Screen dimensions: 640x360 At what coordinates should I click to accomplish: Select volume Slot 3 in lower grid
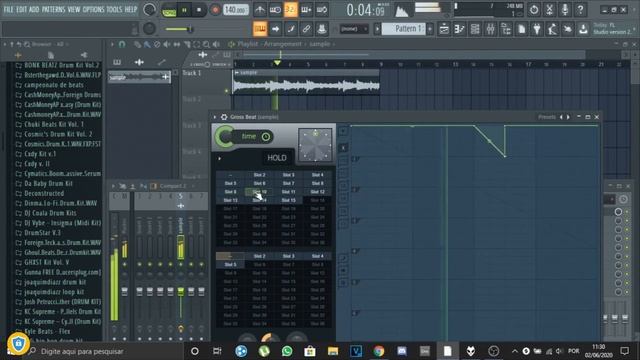pyautogui.click(x=288, y=256)
